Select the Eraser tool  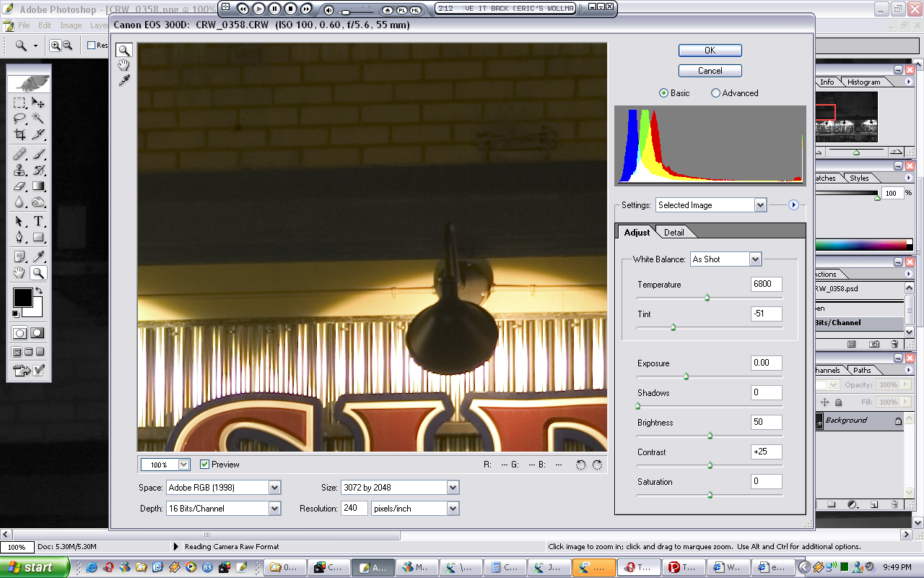point(20,186)
